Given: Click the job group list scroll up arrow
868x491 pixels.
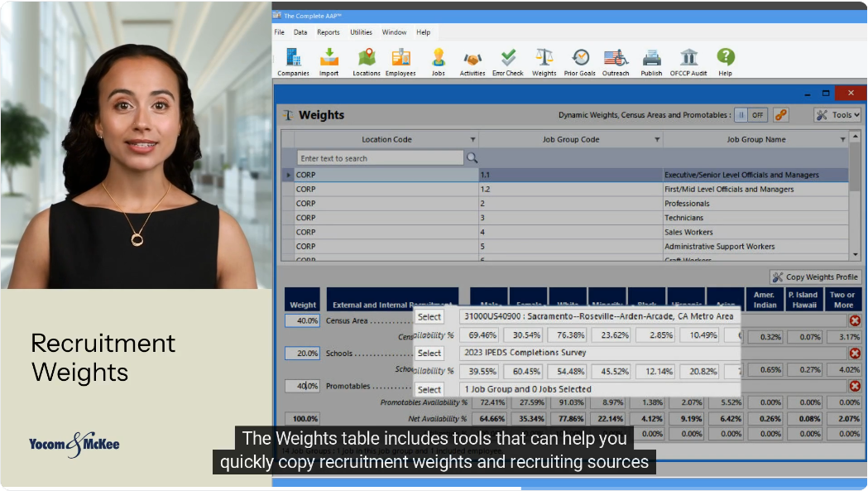Looking at the screenshot, I should [856, 137].
